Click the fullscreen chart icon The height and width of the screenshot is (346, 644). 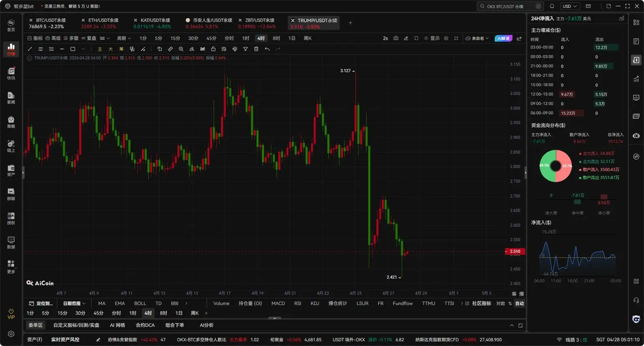point(456,38)
